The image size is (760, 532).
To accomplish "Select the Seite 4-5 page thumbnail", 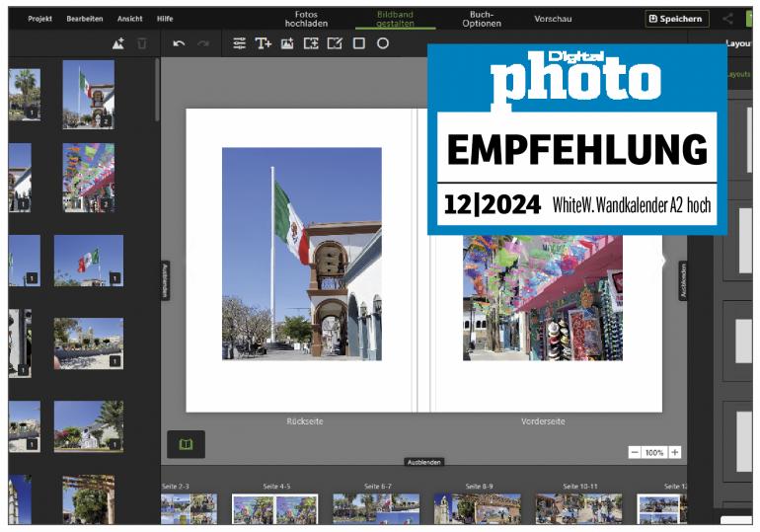I will pos(274,508).
